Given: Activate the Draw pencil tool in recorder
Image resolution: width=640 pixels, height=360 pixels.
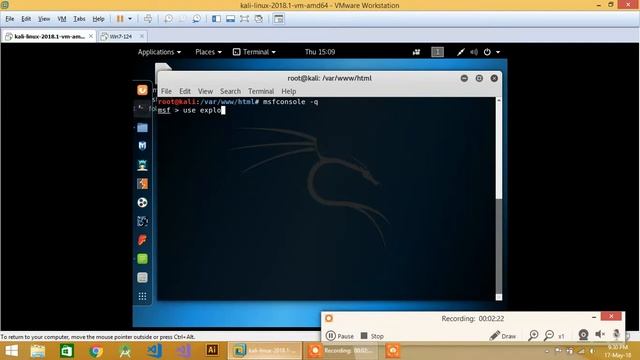Looking at the screenshot, I should [503, 336].
